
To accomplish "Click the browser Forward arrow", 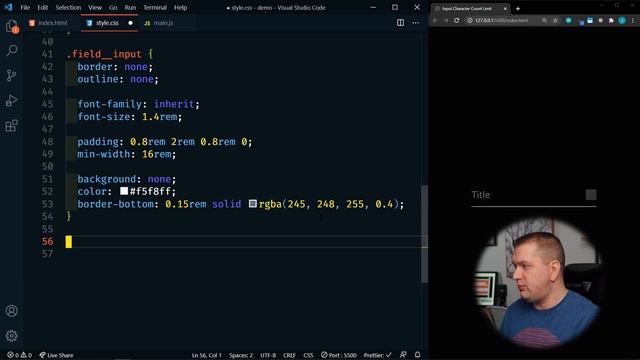I will (446, 20).
